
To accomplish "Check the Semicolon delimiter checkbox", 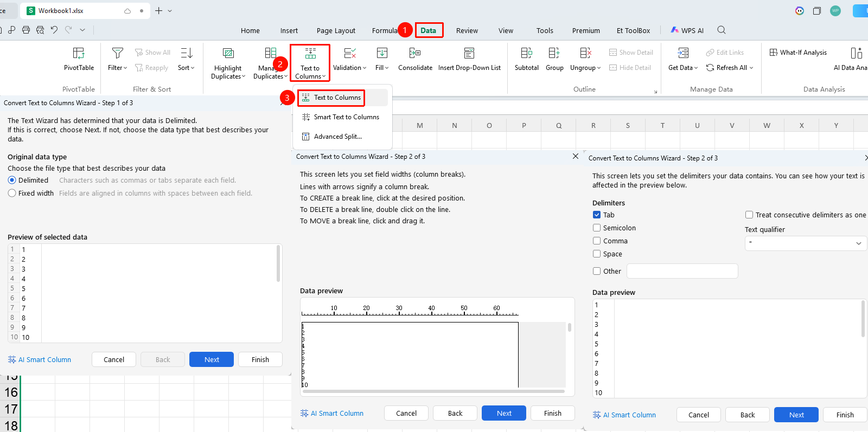I will coord(597,228).
